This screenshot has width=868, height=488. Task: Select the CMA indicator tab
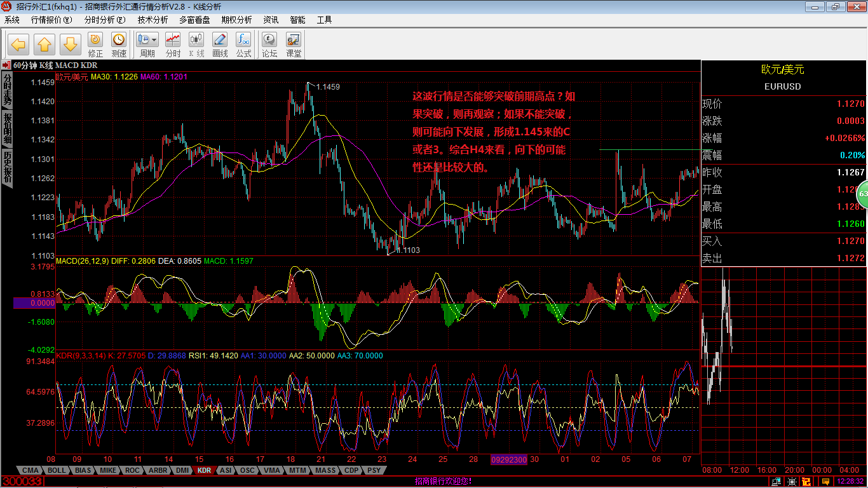(30, 470)
